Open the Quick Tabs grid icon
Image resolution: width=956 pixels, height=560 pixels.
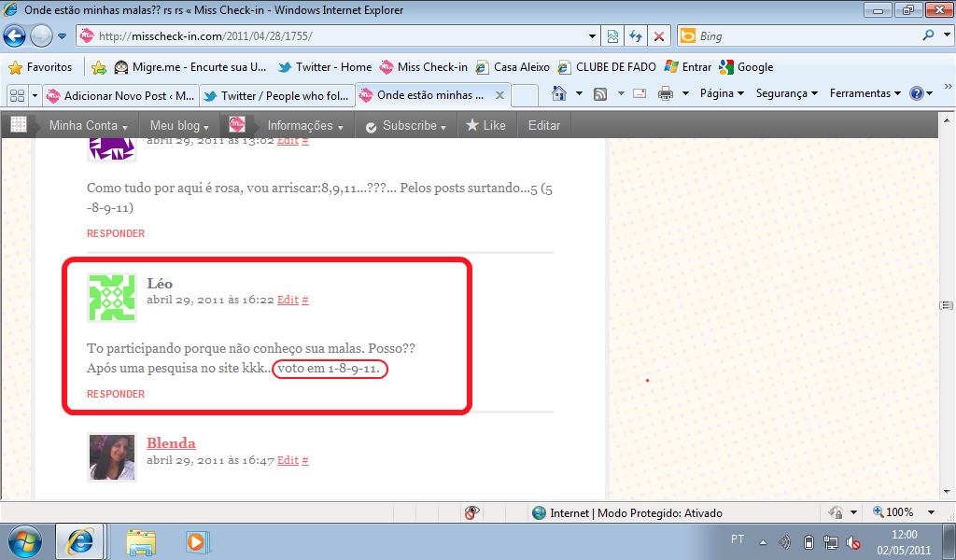point(17,95)
